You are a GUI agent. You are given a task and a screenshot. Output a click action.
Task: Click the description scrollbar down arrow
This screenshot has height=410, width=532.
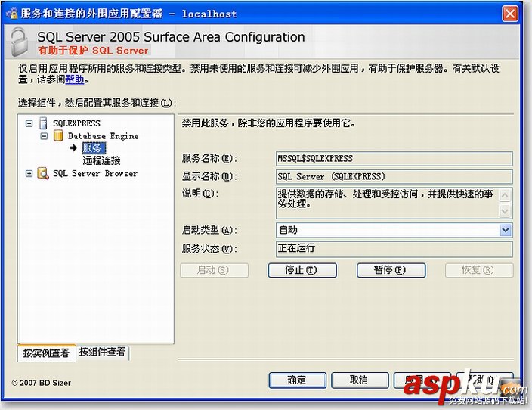(505, 211)
